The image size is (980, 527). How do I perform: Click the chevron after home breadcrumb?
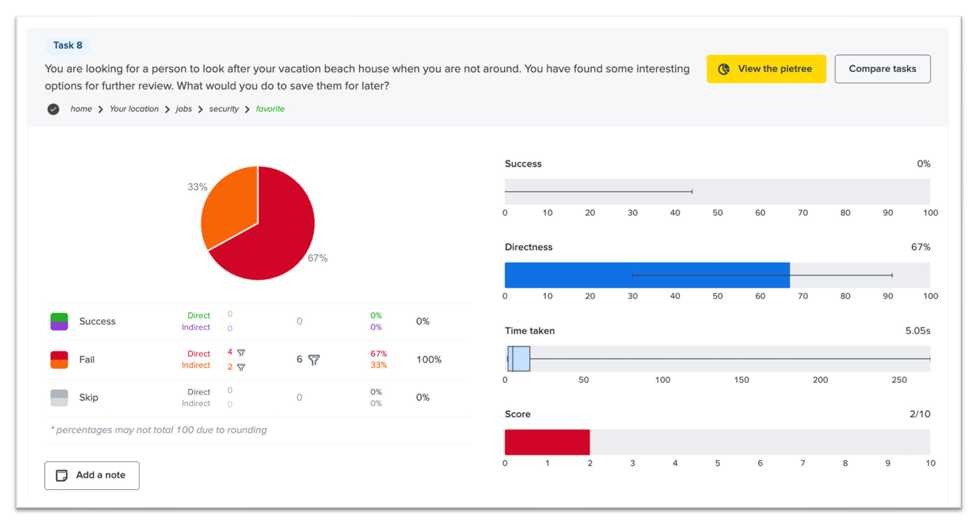coord(101,109)
